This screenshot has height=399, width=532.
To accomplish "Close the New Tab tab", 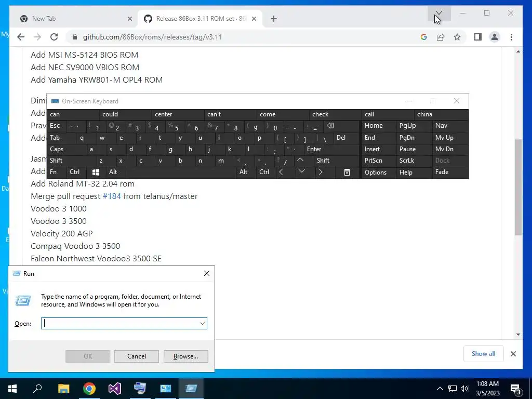I will point(129,19).
